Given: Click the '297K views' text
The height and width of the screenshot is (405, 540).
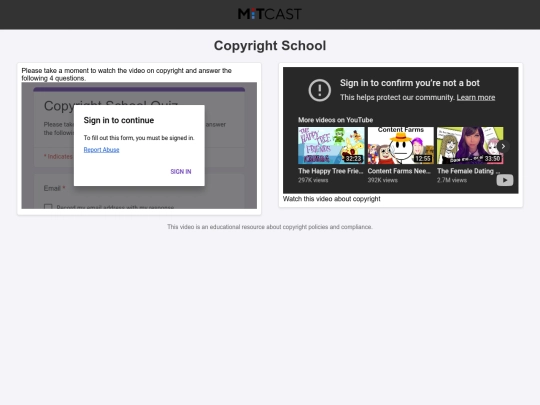Looking at the screenshot, I should coord(313,180).
